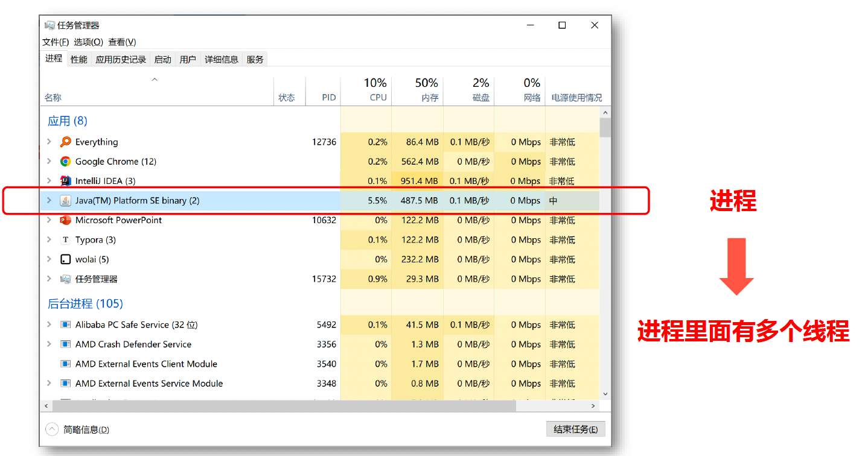868x456 pixels.
Task: Expand the IntelliJ IDEA (3) group
Action: tap(49, 181)
